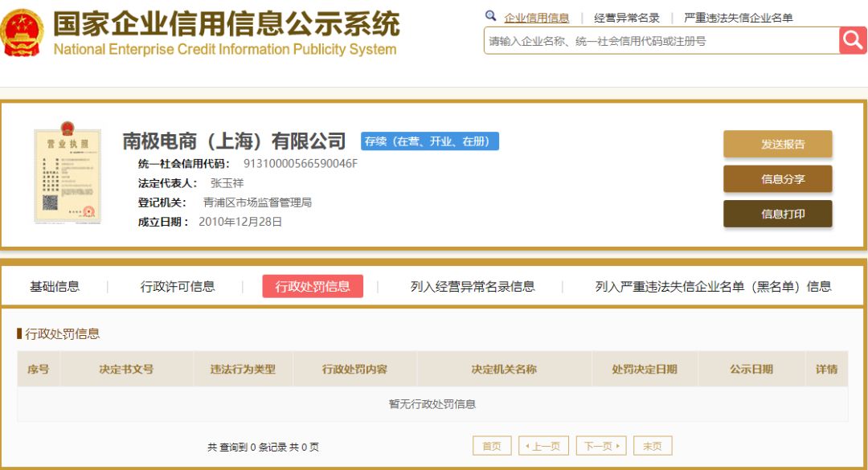868x470 pixels.
Task: Click the 信息分享 button
Action: click(777, 179)
